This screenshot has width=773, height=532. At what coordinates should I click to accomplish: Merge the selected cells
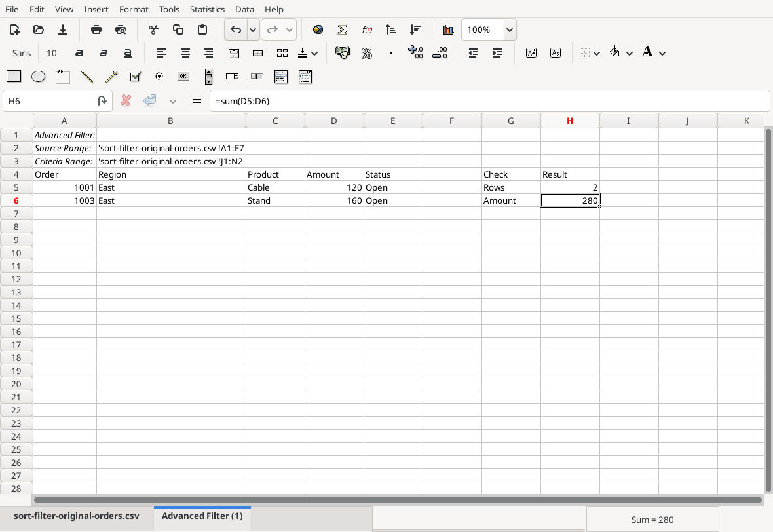[x=257, y=53]
